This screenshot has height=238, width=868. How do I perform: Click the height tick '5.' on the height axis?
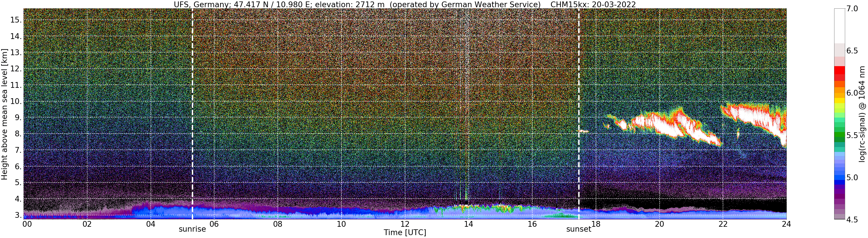18,183
